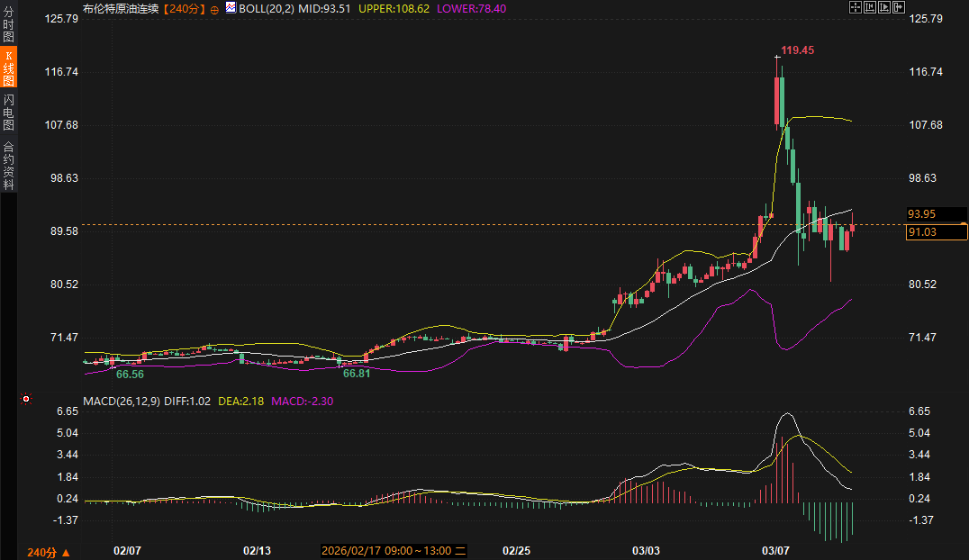Image resolution: width=969 pixels, height=560 pixels.
Task: Click the chart playback icon with play arrow
Action: coord(884,7)
